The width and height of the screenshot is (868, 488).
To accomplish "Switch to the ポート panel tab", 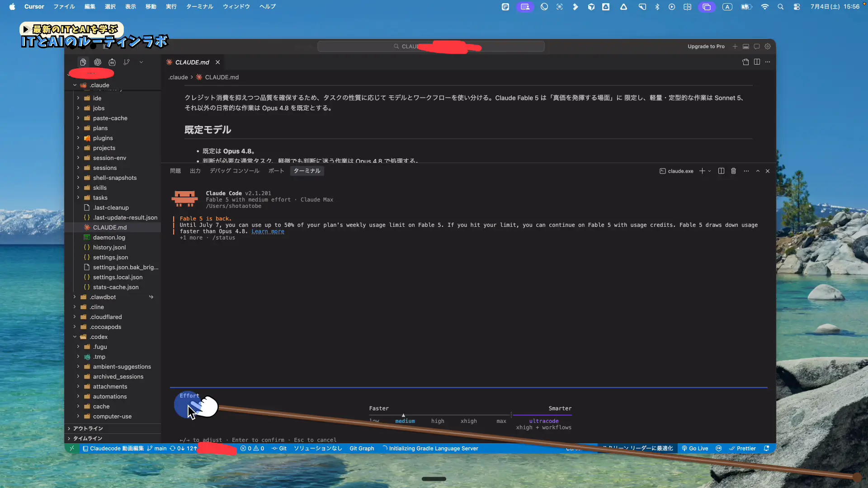I will coord(276,171).
